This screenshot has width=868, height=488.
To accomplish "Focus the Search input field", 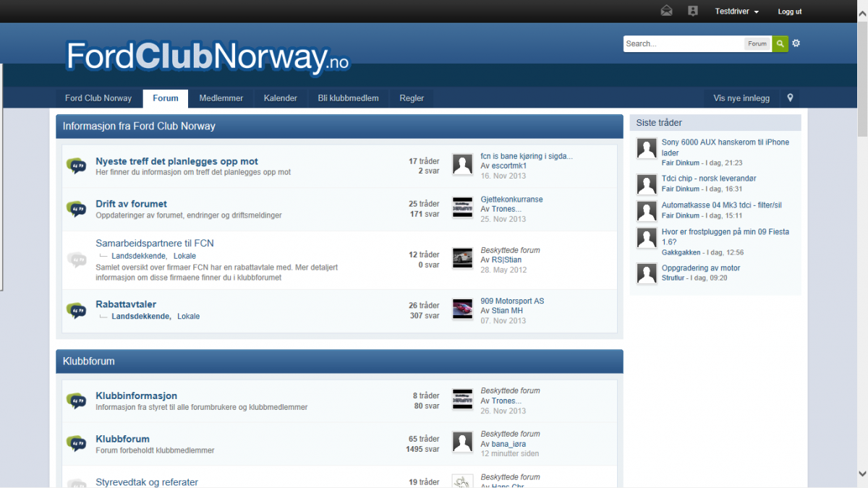I will 684,43.
